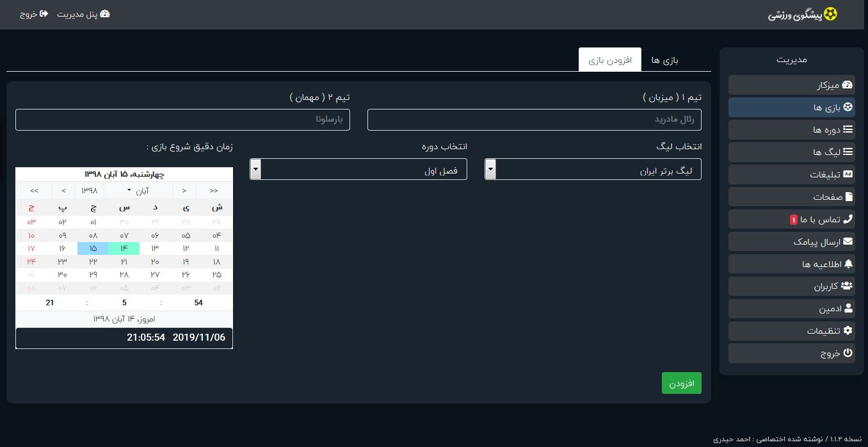Open اطلاعیه ها via the bell icon
Viewport: 868px width, 447px height.
(849, 264)
